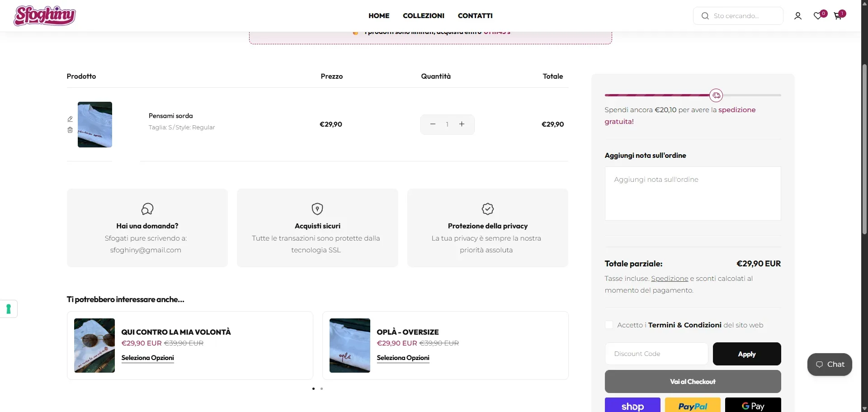
Task: Open the green accessibility widget icon
Action: 8,309
